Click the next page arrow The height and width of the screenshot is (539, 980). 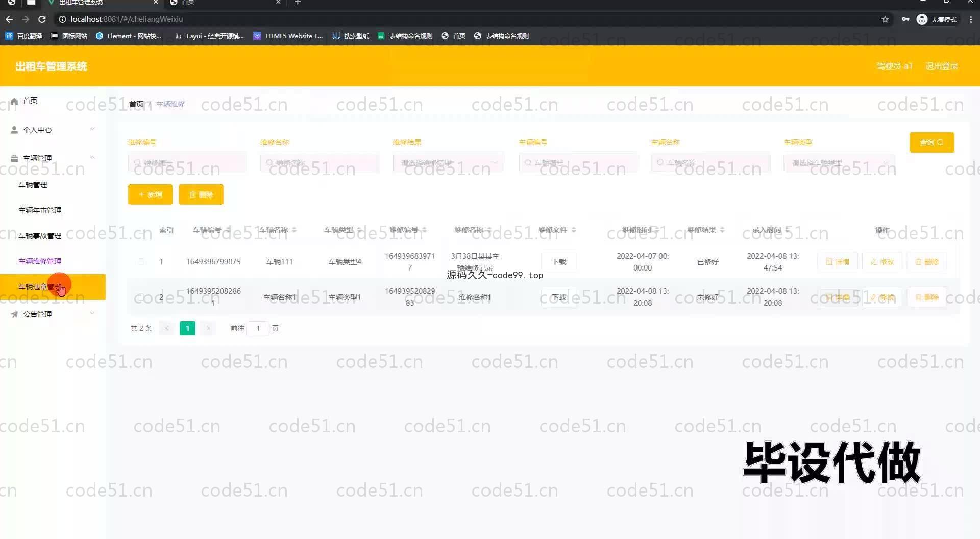208,328
